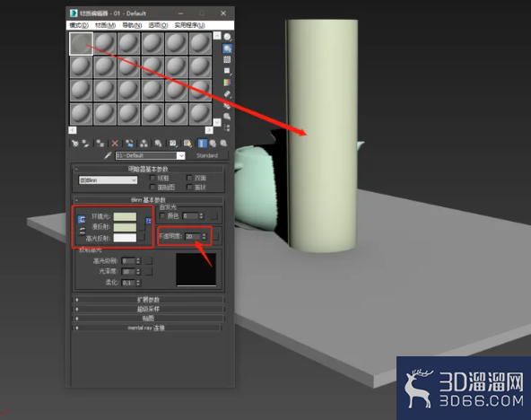Screen dimensions: 531x420
Task: Enable the 双面 two-sided checkbox
Action: click(189, 178)
